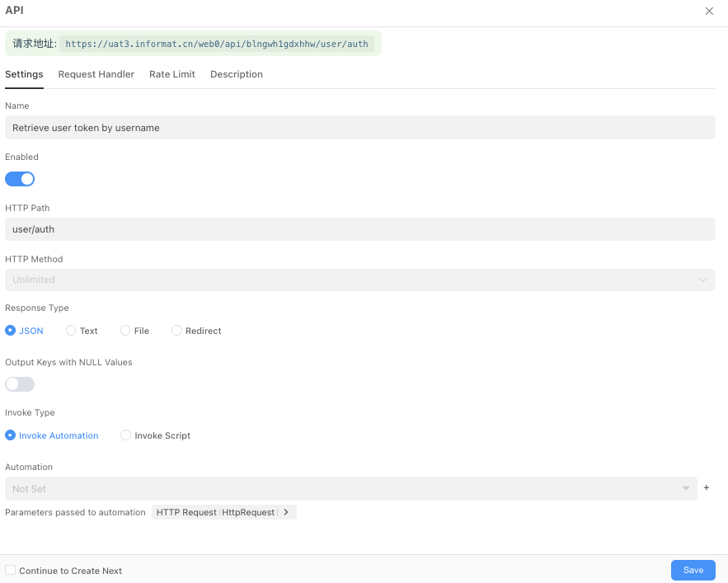
Task: Select the Text response type
Action: click(69, 330)
